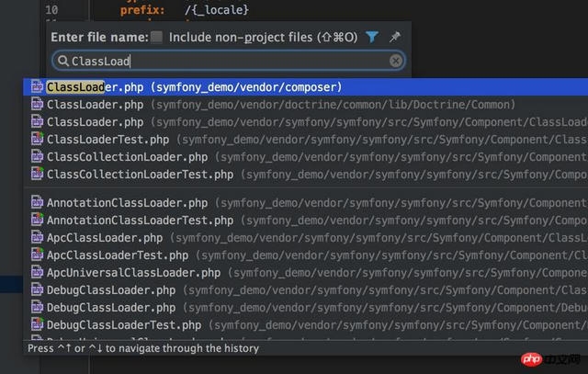Clear the search field with X icon
The width and height of the screenshot is (588, 374).
click(396, 61)
